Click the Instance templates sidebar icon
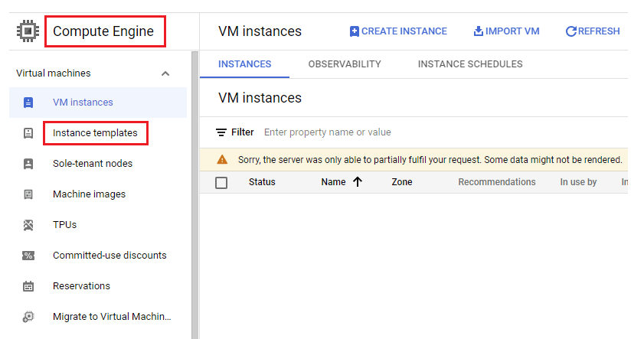This screenshot has width=644, height=339. 28,133
